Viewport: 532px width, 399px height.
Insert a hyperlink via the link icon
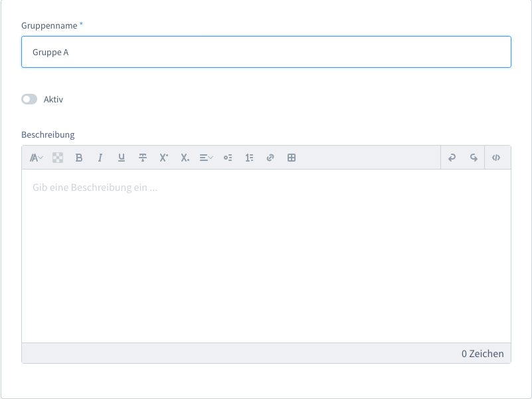(x=270, y=158)
